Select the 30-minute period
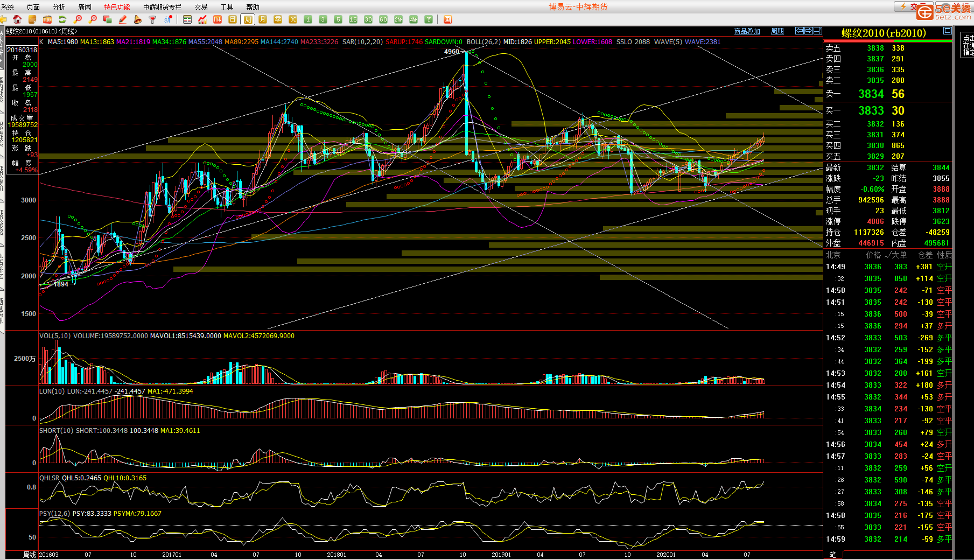This screenshot has height=560, width=974. coord(368,19)
